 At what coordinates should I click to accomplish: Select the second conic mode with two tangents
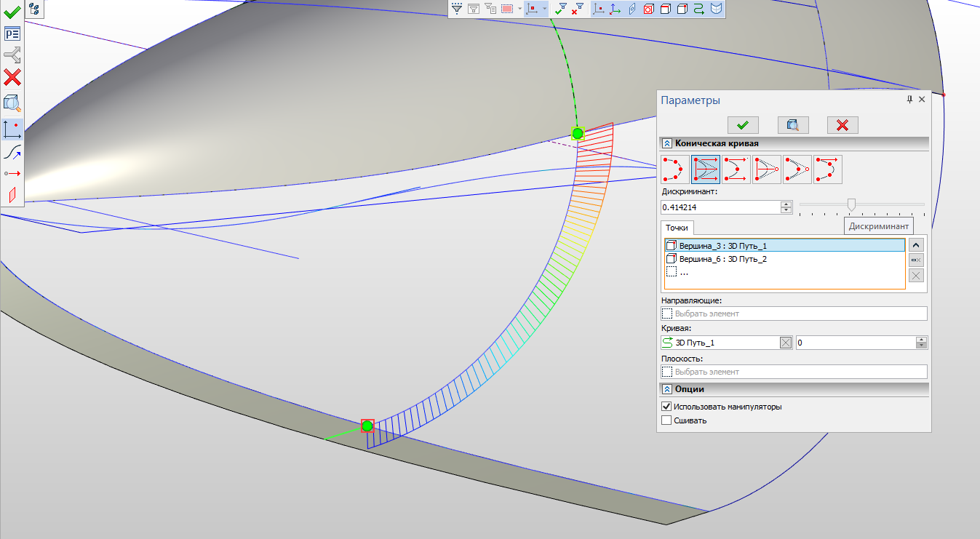[x=706, y=169]
